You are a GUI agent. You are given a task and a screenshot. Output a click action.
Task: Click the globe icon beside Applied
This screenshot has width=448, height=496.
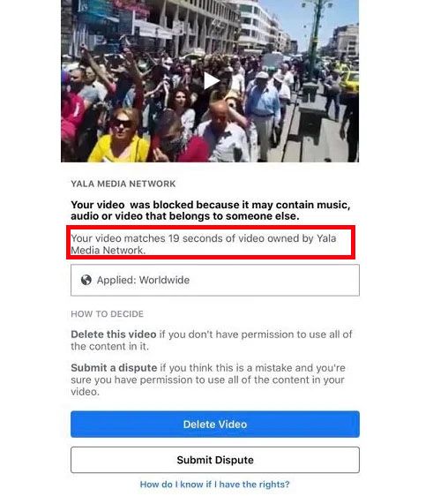[x=86, y=280]
